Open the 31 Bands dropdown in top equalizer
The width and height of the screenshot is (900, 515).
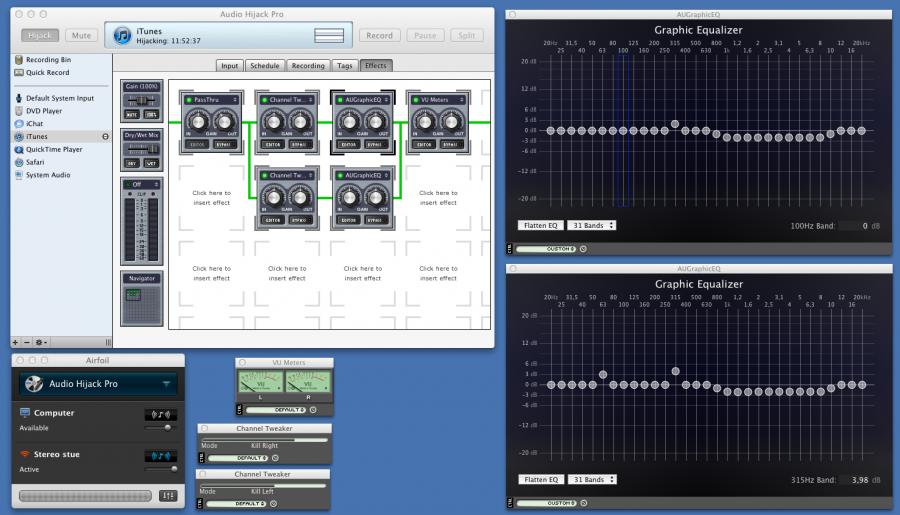click(x=591, y=225)
